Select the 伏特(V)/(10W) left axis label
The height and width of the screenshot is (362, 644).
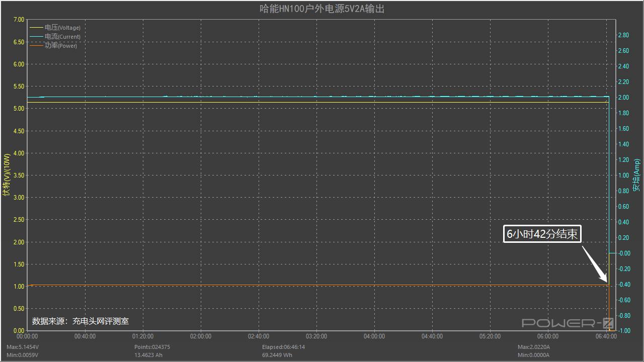(6, 175)
